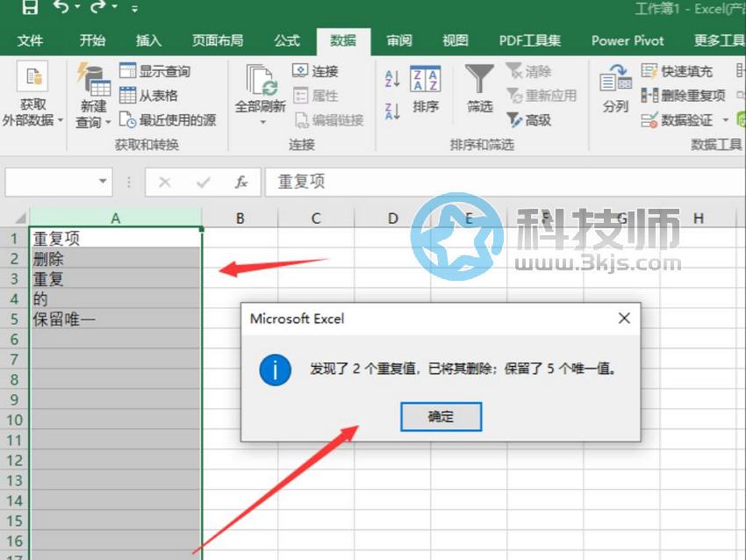Click 从表格 in ribbon
Image resolution: width=746 pixels, height=560 pixels.
(x=148, y=96)
